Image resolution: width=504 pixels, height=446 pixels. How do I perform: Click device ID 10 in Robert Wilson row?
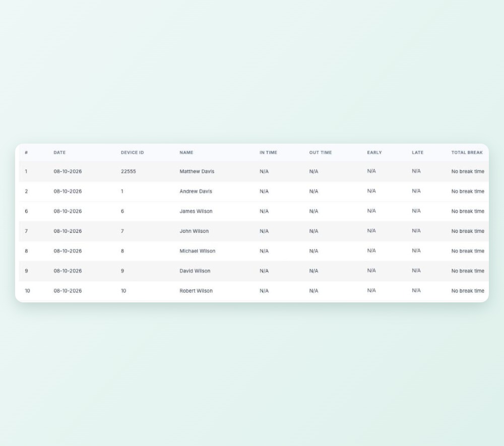pyautogui.click(x=123, y=291)
